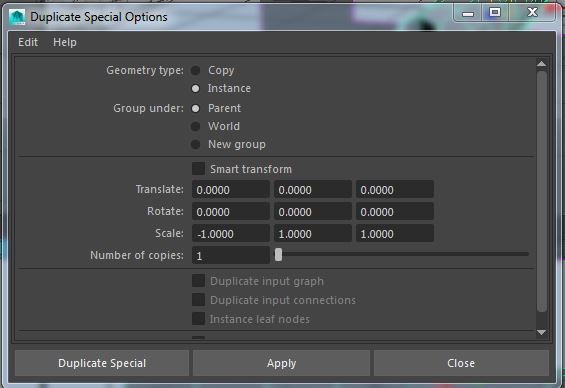Click the Scale Z field
Screen dimensions: 565x388
[x=395, y=233]
